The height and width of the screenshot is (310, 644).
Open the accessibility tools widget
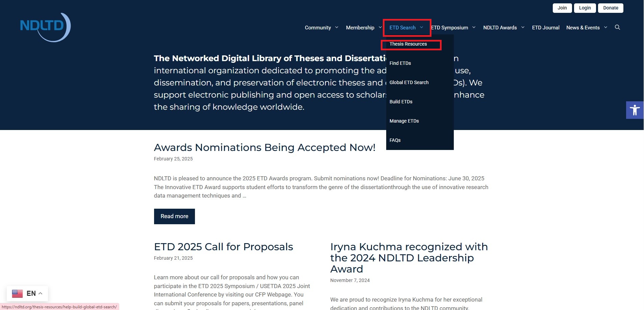635,110
